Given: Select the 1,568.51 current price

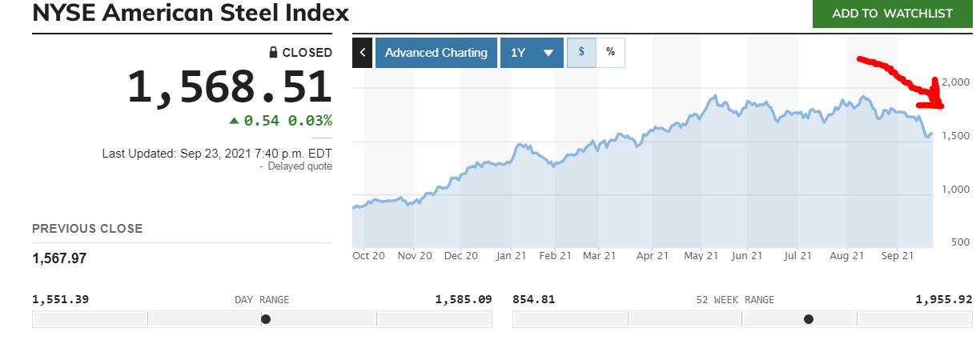Looking at the screenshot, I should pyautogui.click(x=229, y=87).
